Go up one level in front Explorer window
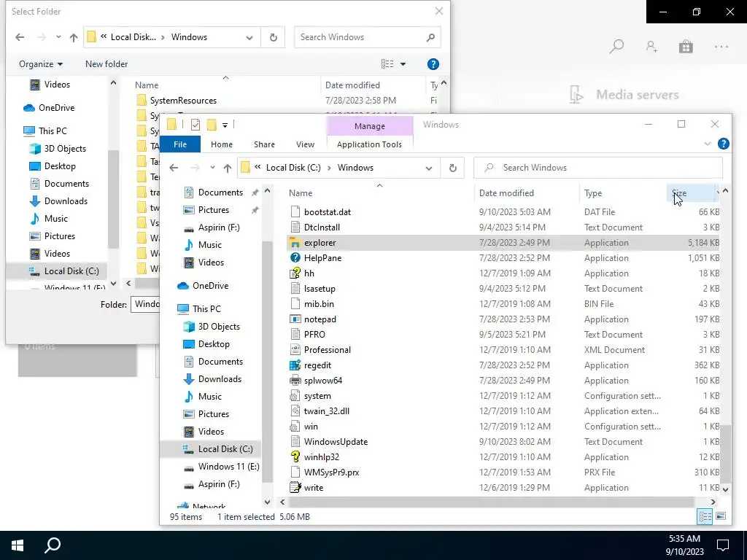 pyautogui.click(x=228, y=168)
